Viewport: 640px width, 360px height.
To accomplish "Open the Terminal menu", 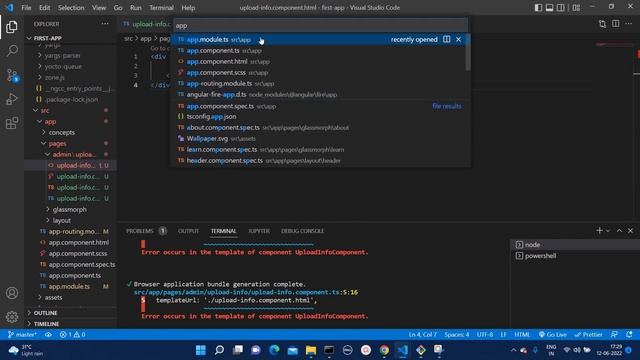I will coord(161,7).
